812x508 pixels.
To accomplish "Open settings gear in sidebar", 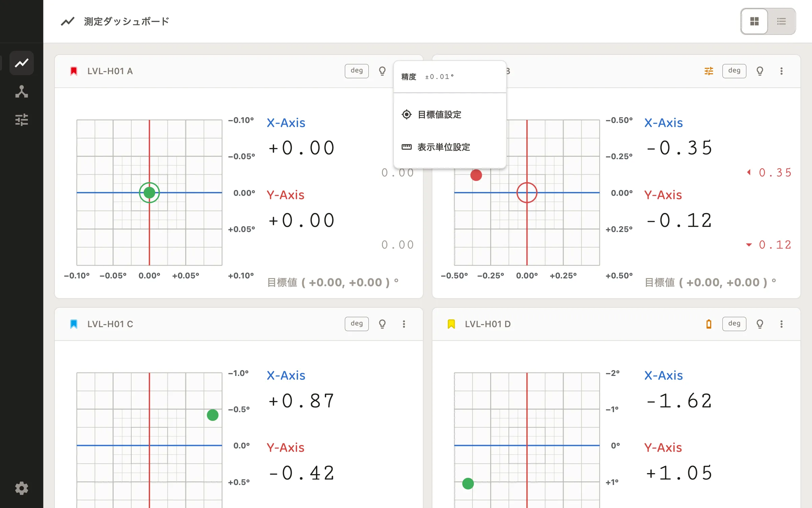I will (22, 488).
